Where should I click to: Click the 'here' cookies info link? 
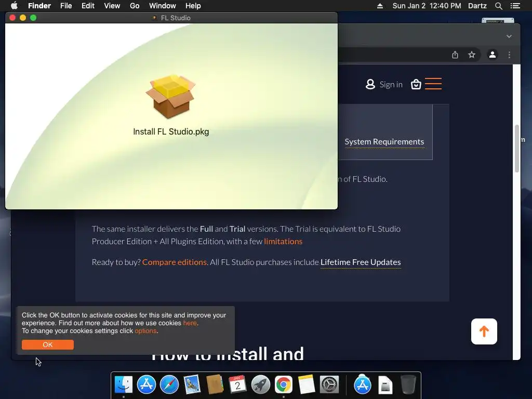click(190, 323)
